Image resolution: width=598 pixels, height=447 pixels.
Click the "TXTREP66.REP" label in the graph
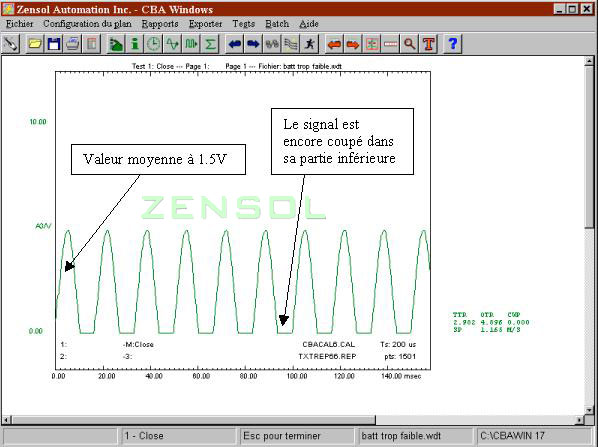pyautogui.click(x=327, y=357)
